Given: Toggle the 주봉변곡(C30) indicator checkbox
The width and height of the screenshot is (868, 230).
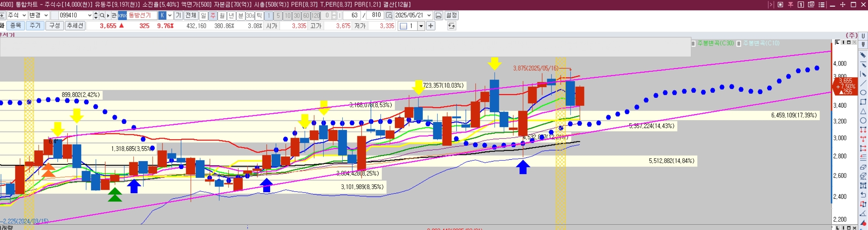Looking at the screenshot, I should 693,44.
